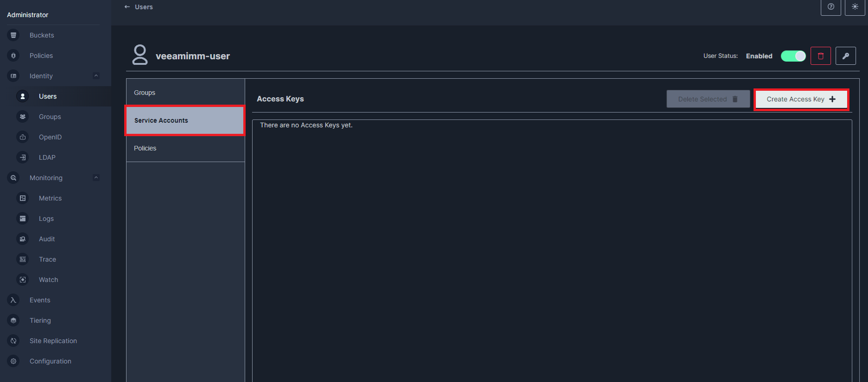Open the Groups tab for the user
The width and height of the screenshot is (868, 382).
tap(185, 93)
